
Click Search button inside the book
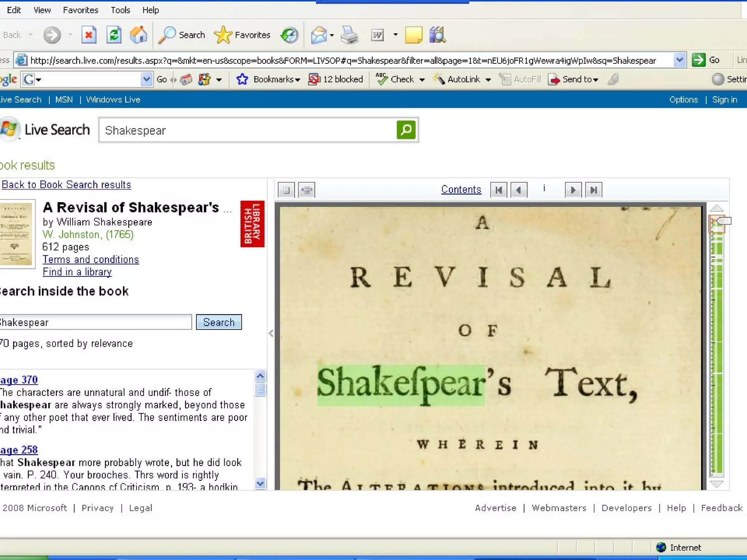[218, 322]
